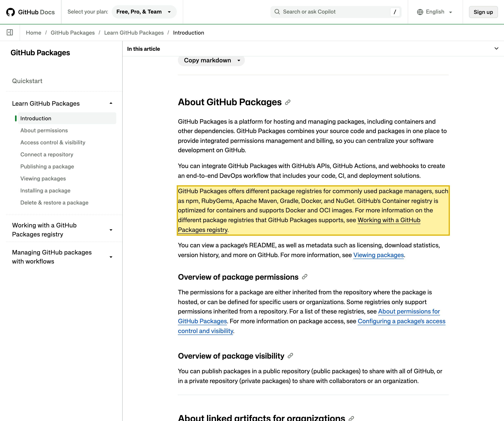Open Connect a repository sidebar item
504x421 pixels.
pyautogui.click(x=47, y=154)
